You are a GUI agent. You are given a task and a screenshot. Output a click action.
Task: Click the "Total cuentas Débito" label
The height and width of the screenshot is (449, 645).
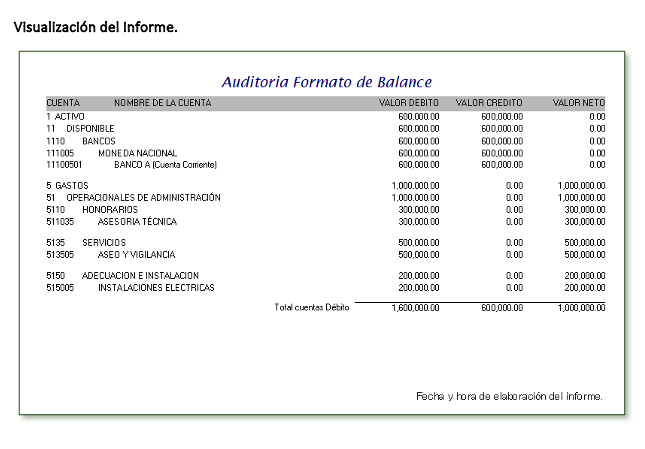pos(311,307)
